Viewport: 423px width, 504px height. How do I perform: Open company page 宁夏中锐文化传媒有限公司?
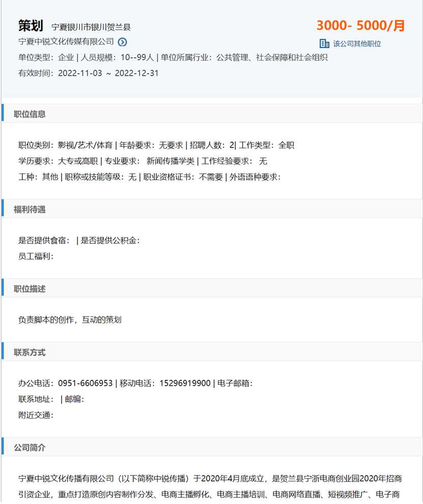point(66,42)
